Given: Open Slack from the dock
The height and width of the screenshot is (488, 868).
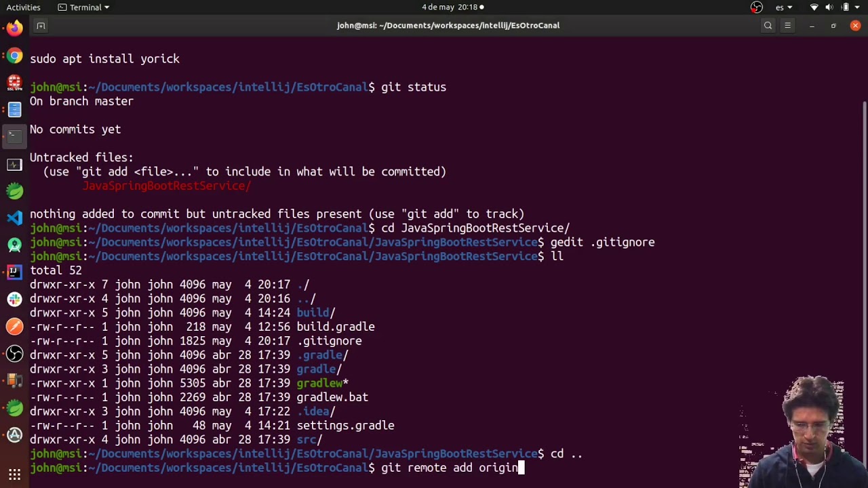Looking at the screenshot, I should [x=14, y=300].
